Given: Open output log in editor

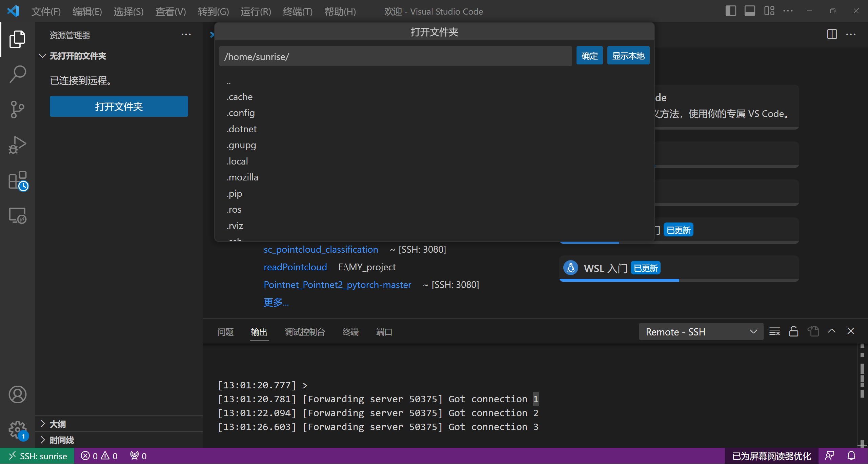Looking at the screenshot, I should pyautogui.click(x=813, y=331).
